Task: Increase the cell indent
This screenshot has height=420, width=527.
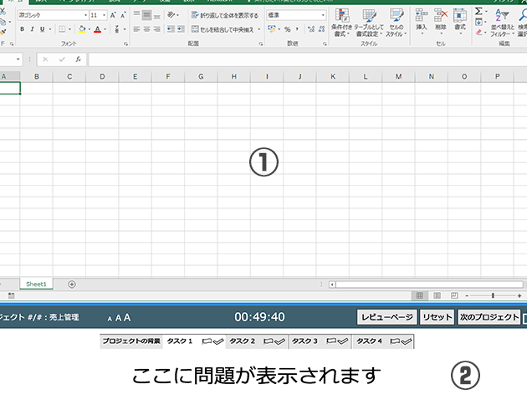Action: [x=181, y=29]
